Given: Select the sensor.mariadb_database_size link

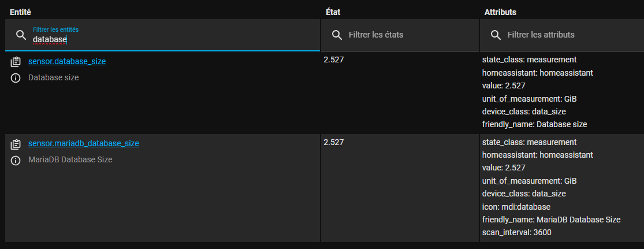Looking at the screenshot, I should coord(83,143).
